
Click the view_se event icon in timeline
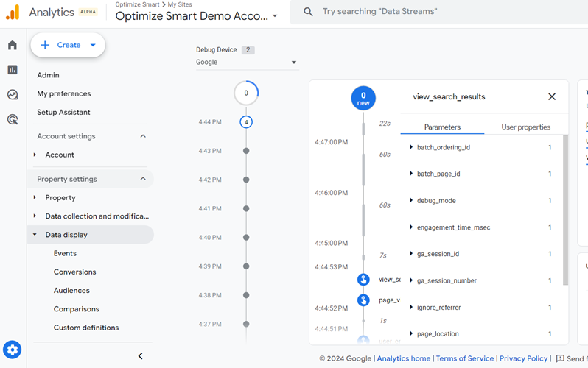coord(363,280)
